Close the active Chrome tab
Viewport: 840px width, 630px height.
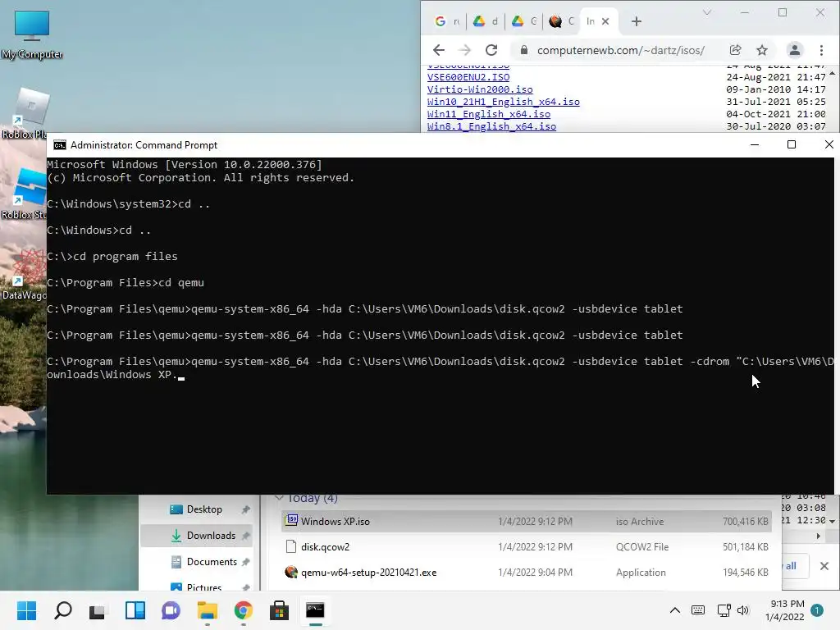605,21
